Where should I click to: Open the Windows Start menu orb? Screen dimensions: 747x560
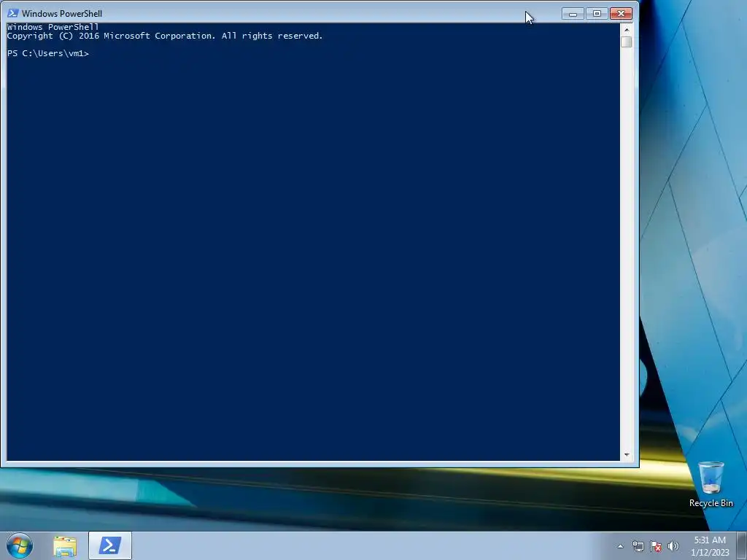20,545
